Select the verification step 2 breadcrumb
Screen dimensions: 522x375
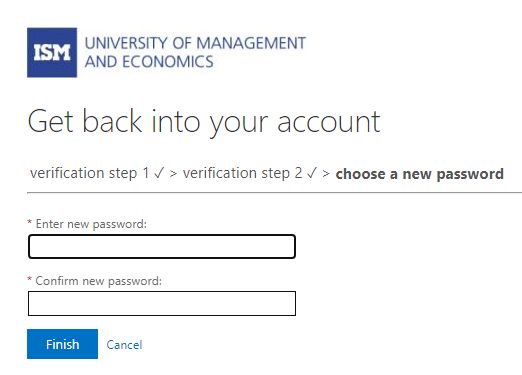coord(242,173)
